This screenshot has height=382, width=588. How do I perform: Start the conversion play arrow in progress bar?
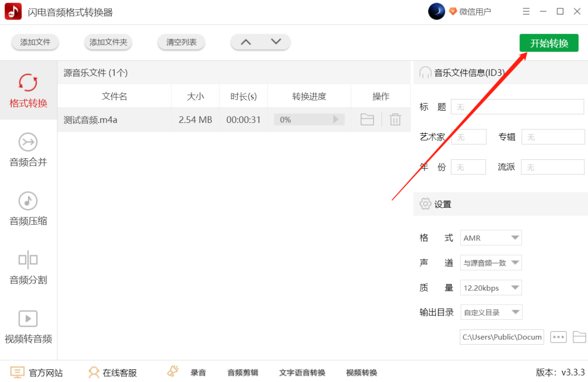[336, 119]
